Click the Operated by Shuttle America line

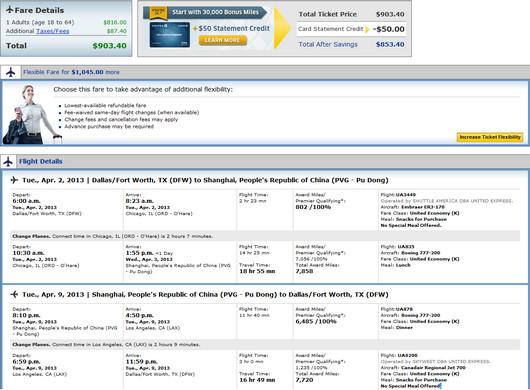(x=447, y=201)
